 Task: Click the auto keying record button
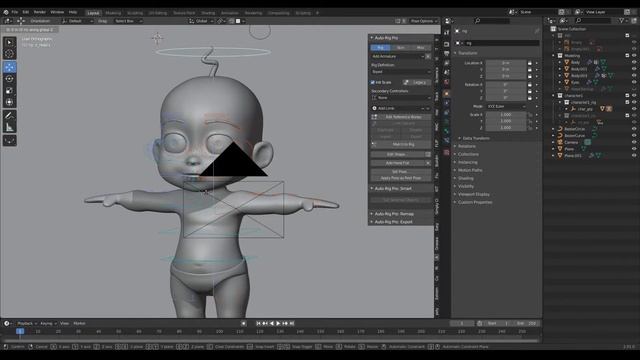pyautogui.click(x=244, y=323)
